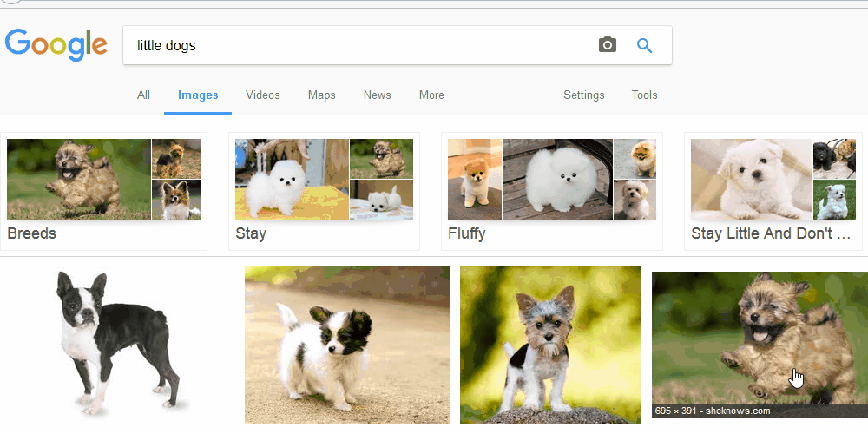Screen dimensions: 868x434
Task: Click the camera search-by-image icon
Action: point(608,45)
